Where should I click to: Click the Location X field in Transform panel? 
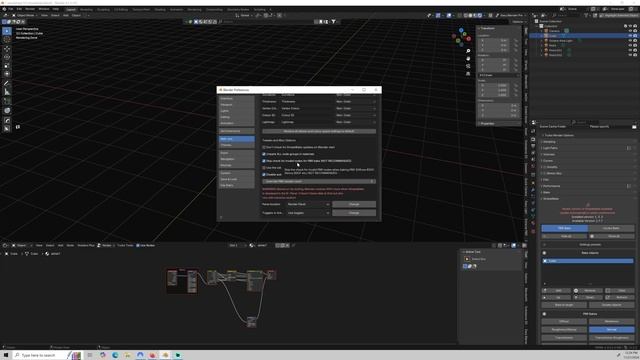point(493,40)
